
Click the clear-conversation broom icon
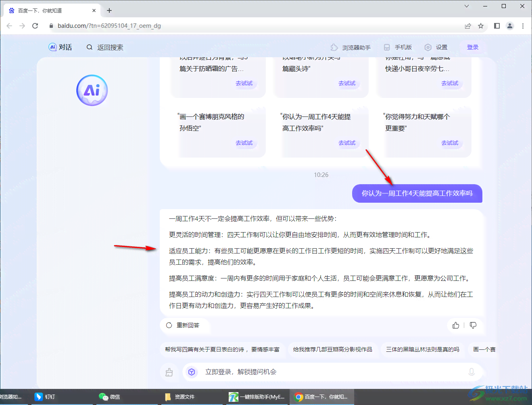pos(169,372)
